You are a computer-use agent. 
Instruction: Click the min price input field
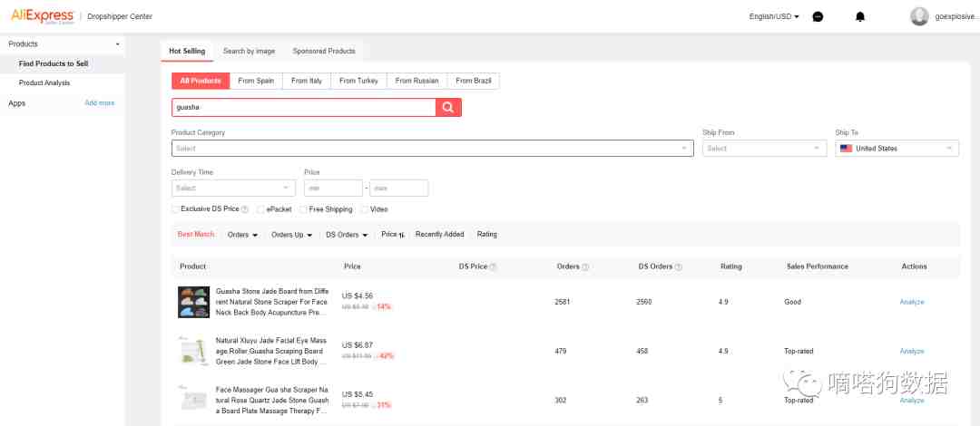[333, 188]
